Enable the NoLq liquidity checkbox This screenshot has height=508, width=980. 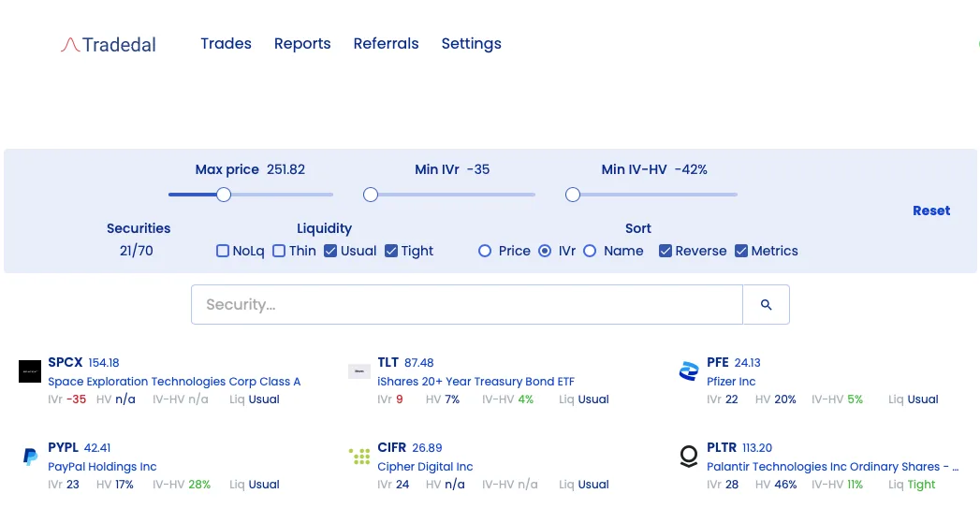(223, 251)
